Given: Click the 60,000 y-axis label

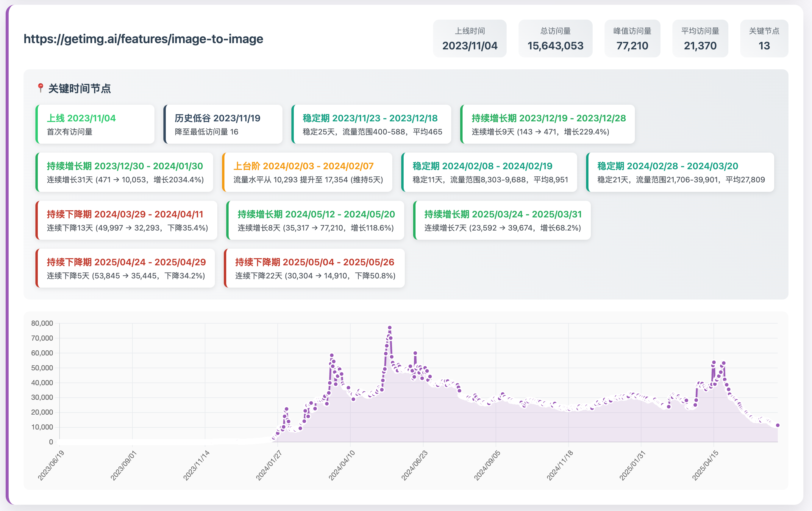Looking at the screenshot, I should 42,353.
